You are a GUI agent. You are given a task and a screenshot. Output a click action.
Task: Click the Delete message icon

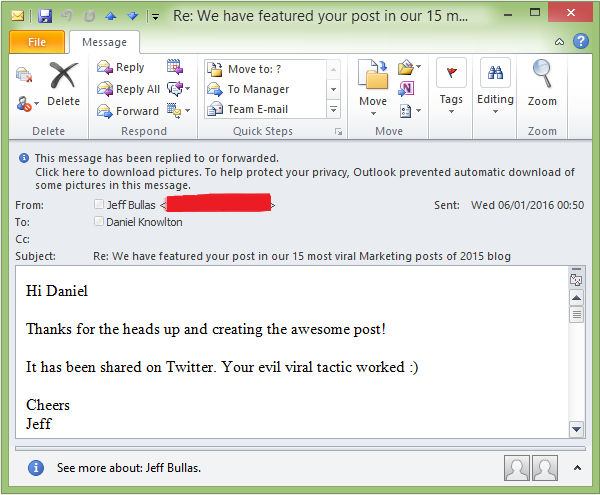[x=63, y=77]
